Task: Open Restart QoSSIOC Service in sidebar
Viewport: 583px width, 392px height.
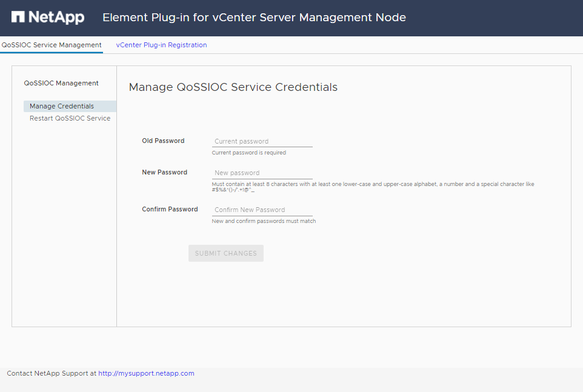Action: click(x=70, y=118)
